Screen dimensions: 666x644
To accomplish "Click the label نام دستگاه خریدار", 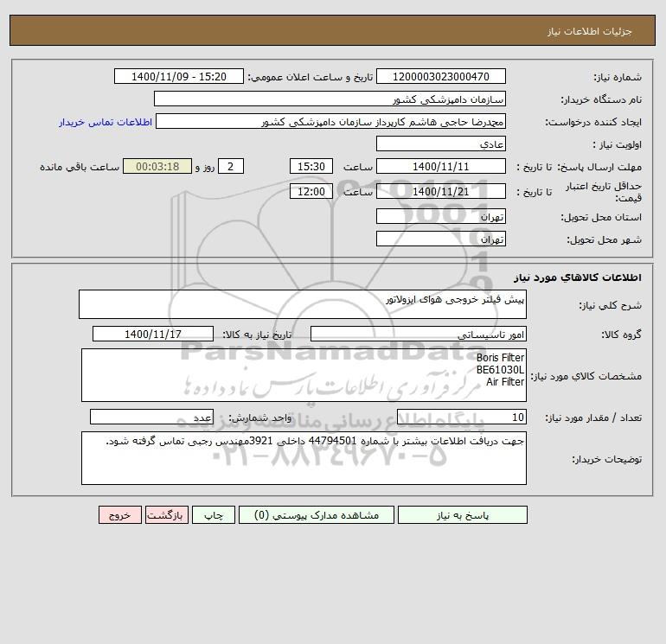I will pos(601,99).
